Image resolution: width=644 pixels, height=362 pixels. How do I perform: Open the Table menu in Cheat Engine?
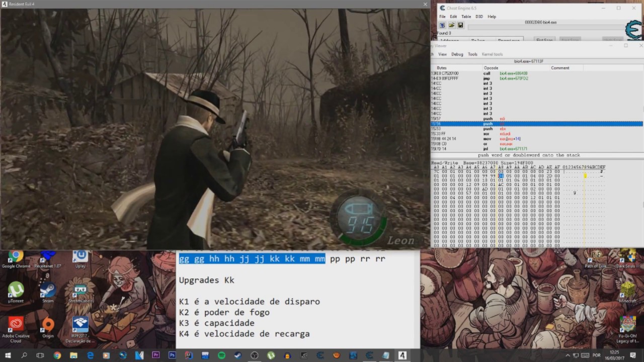click(466, 17)
